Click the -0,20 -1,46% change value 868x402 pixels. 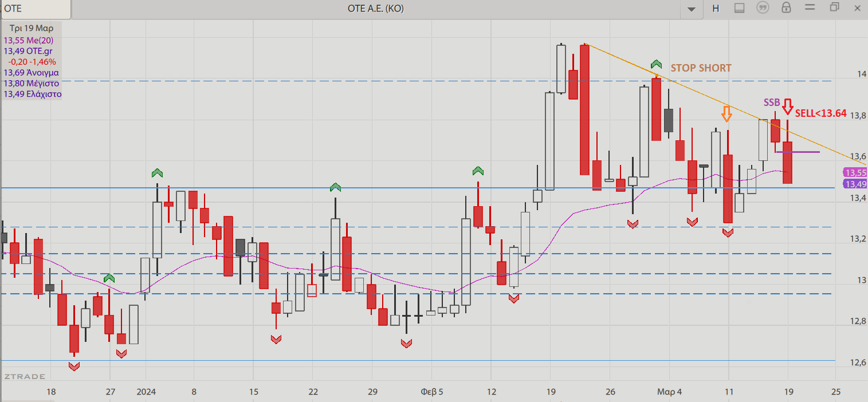(x=32, y=62)
